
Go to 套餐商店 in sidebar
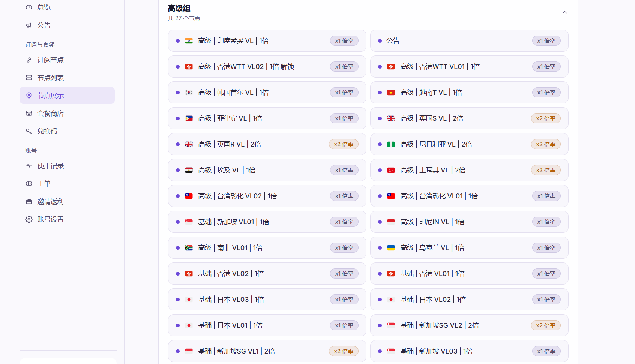tap(67, 113)
